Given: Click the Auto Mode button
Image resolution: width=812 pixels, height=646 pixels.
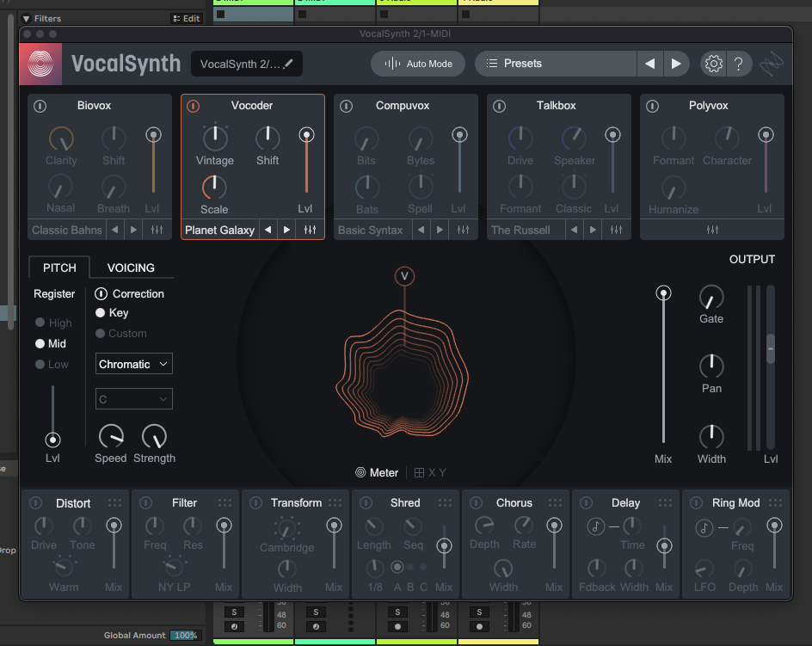Looking at the screenshot, I should (418, 63).
